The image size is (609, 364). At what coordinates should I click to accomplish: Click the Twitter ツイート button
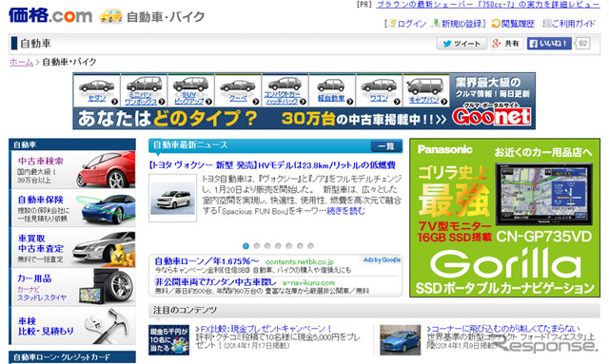click(x=462, y=44)
